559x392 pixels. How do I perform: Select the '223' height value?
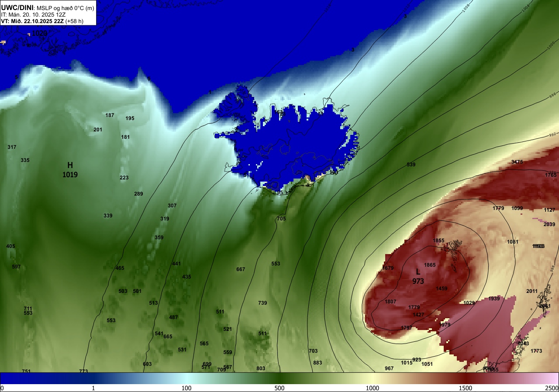click(x=124, y=178)
